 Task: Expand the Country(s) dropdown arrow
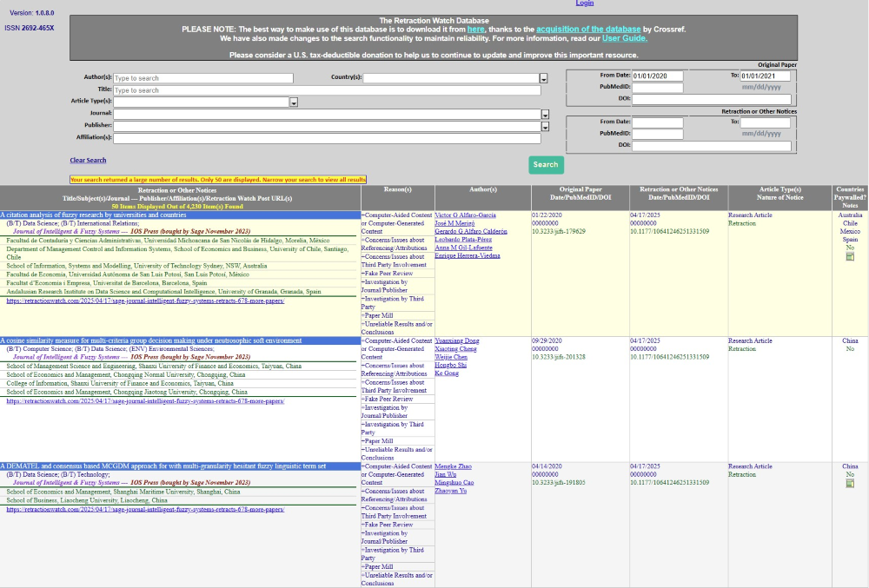click(544, 79)
